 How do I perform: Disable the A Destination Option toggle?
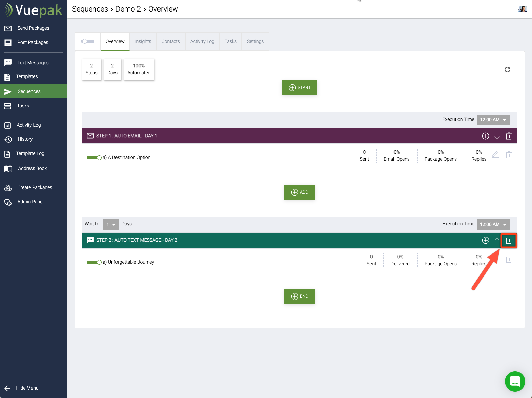(94, 158)
